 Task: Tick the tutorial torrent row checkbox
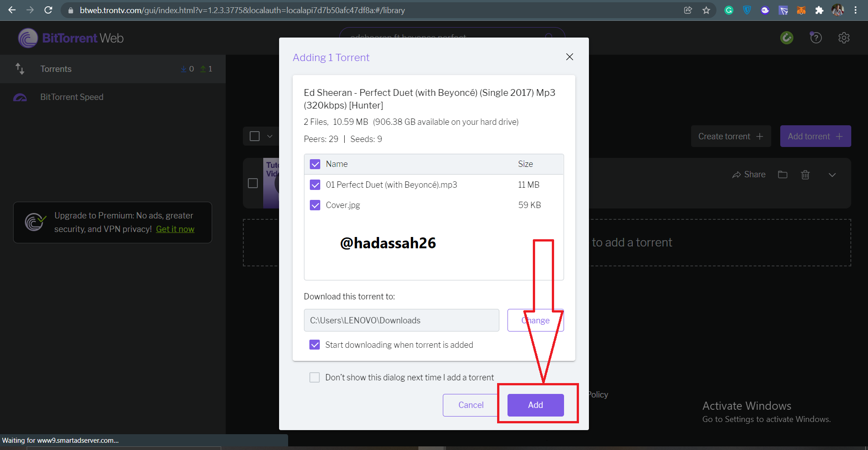click(253, 183)
